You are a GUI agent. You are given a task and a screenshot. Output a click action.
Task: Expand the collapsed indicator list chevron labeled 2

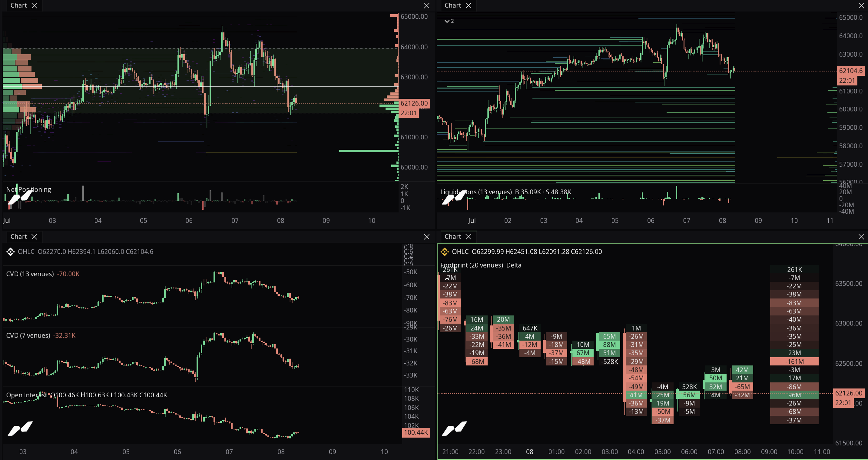449,21
